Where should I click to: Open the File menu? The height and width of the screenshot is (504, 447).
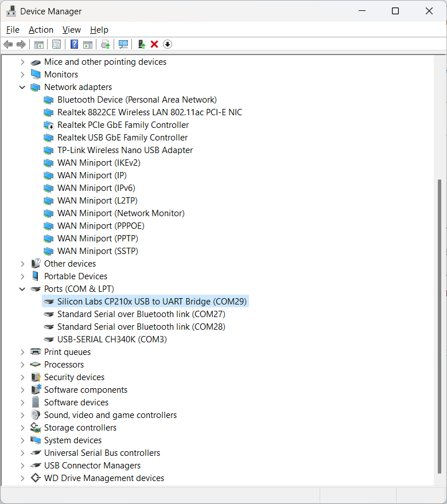13,30
